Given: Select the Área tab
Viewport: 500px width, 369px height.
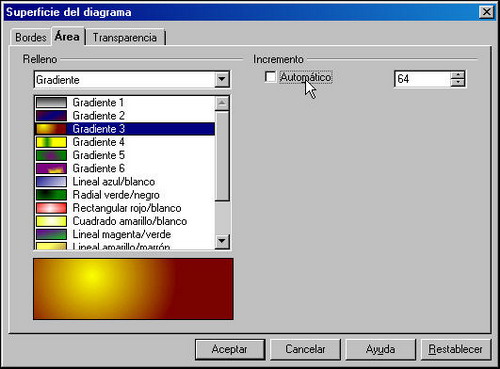Looking at the screenshot, I should (68, 36).
